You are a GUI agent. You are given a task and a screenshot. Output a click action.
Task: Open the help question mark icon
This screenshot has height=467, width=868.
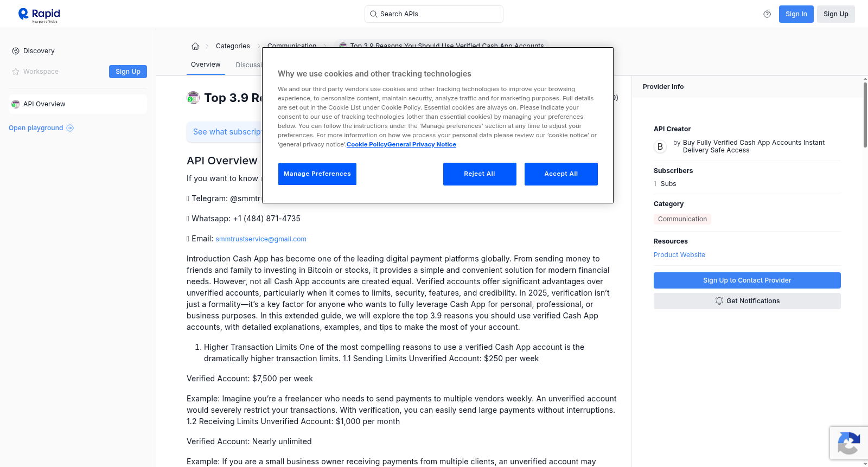click(x=767, y=14)
